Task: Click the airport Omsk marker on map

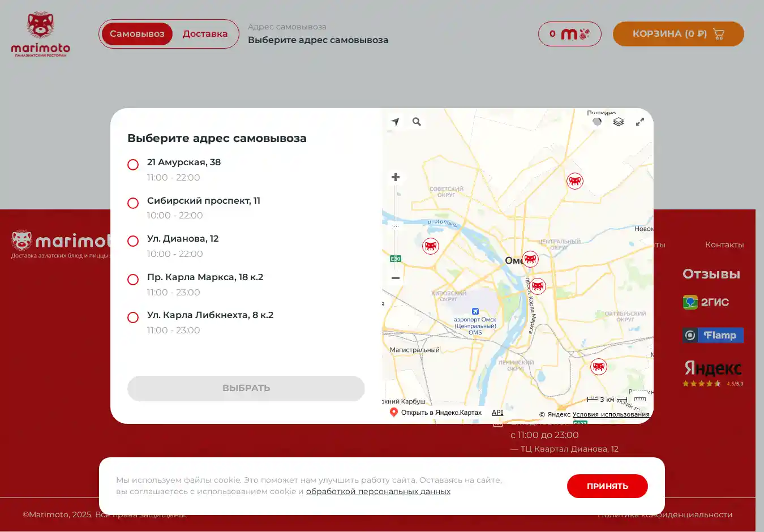Action: pos(475,311)
